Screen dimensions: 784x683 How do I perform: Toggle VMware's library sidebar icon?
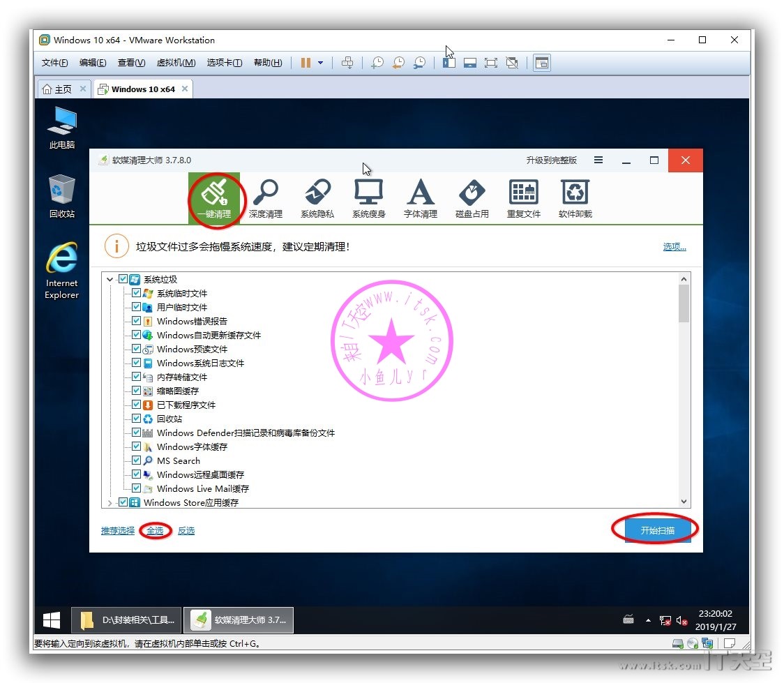[449, 63]
